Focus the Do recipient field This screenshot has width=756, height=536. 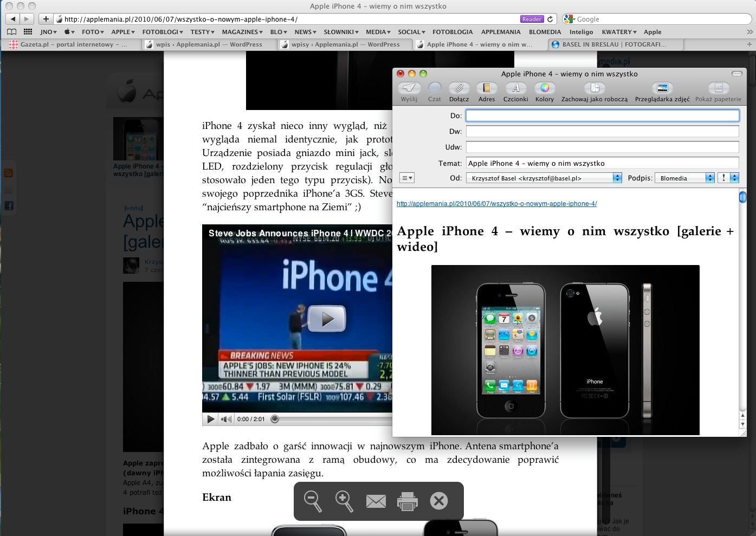pos(603,115)
